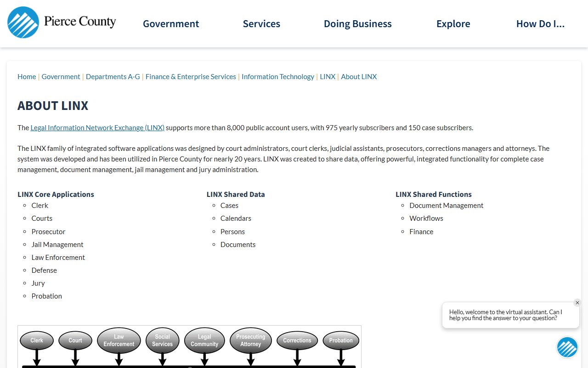The width and height of the screenshot is (588, 368).
Task: Click the Clerk list item
Action: coord(40,206)
